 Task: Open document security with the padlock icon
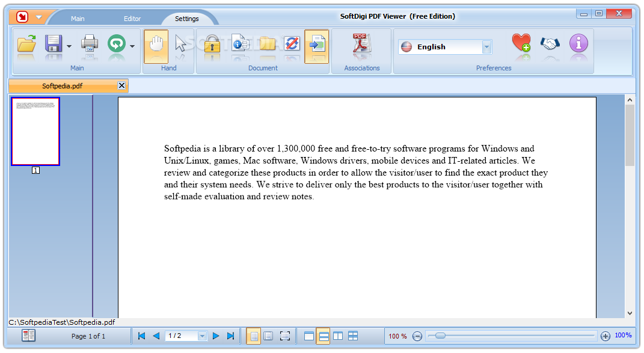point(212,43)
